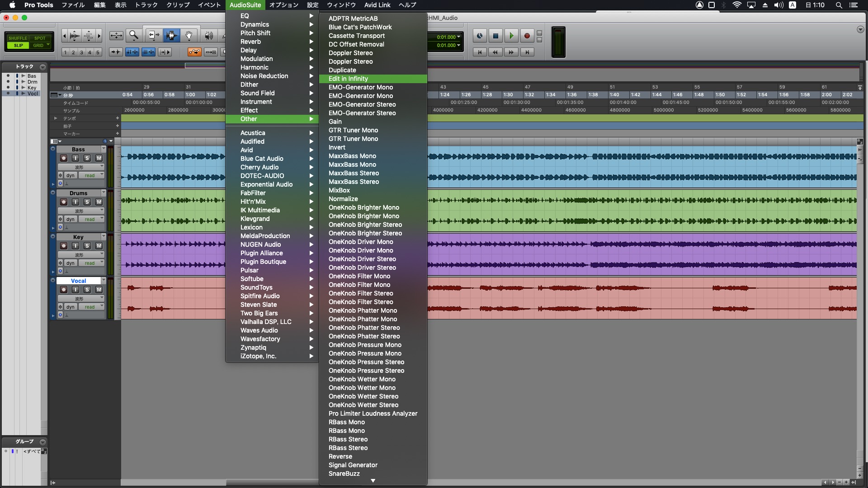Click the transport Rewind button

point(495,52)
